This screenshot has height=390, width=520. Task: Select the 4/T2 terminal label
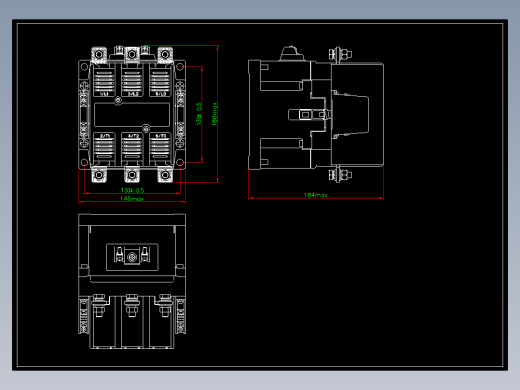(133, 136)
